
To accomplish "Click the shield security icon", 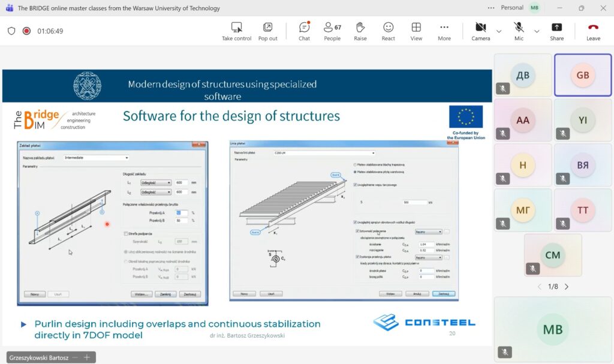I will click(11, 31).
